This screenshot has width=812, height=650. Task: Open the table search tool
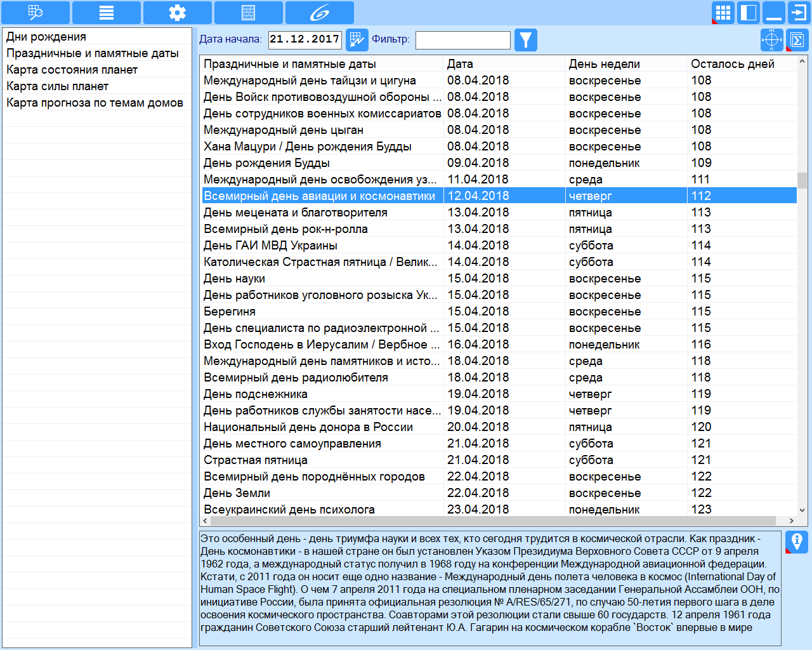[36, 12]
